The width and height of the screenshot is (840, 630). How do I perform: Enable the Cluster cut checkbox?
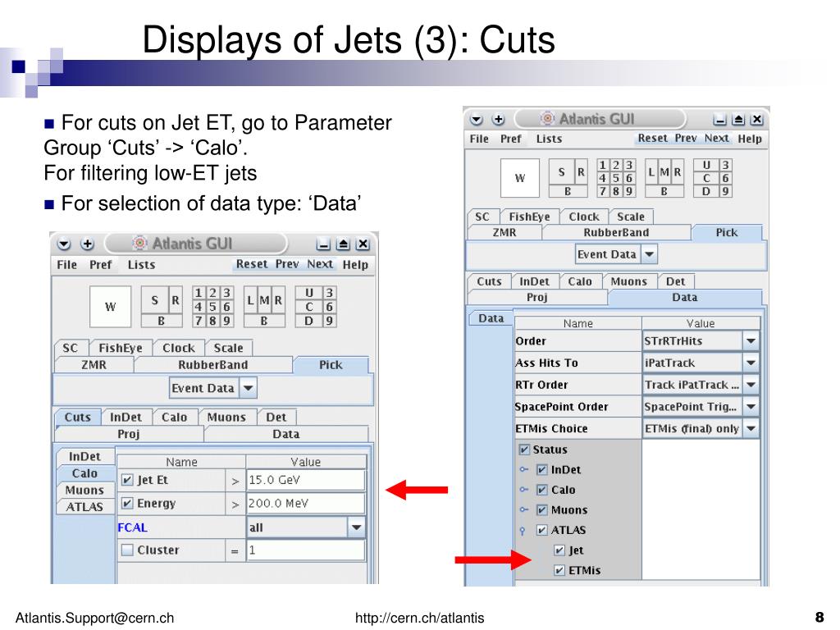[x=127, y=550]
